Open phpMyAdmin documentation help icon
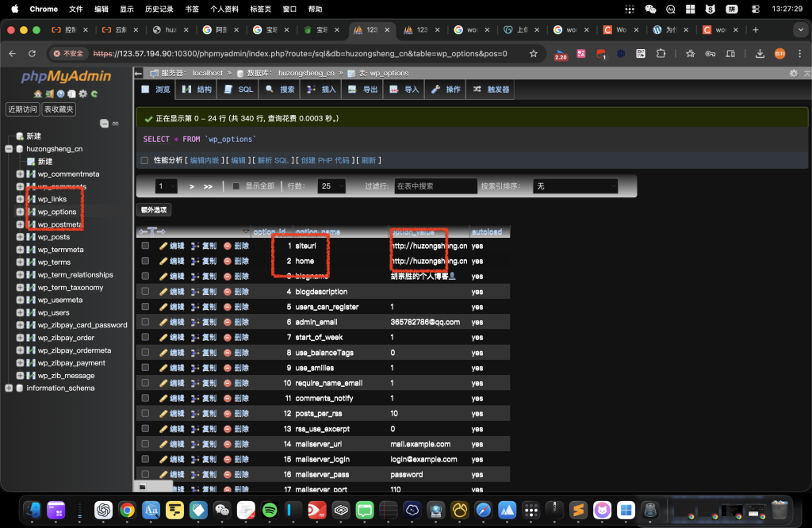The height and width of the screenshot is (528, 812). (x=60, y=94)
